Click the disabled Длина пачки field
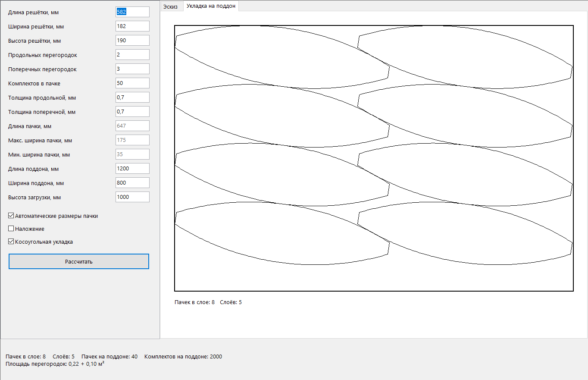 point(132,126)
